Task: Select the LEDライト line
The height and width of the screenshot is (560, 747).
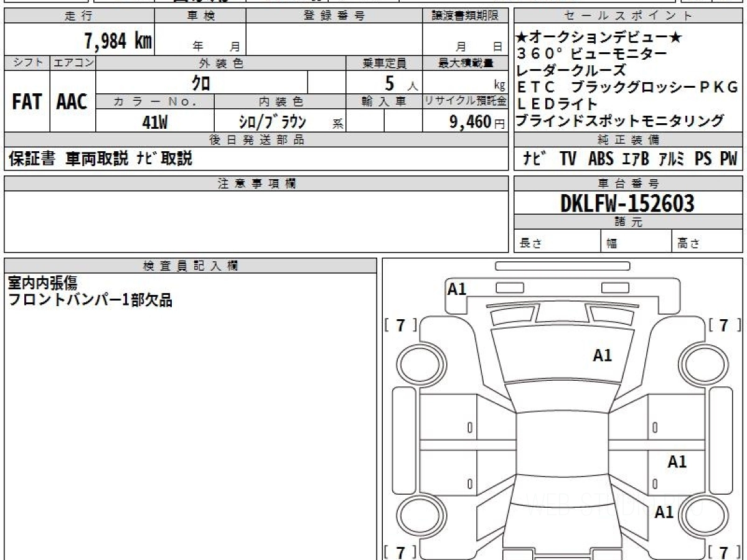Action: (557, 104)
